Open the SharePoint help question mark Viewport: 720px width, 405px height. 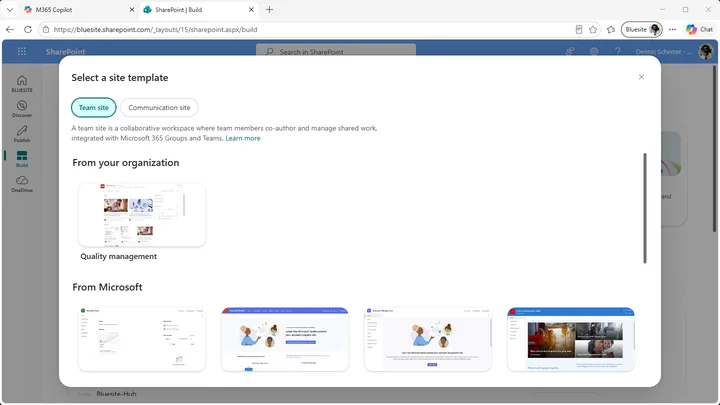[618, 51]
